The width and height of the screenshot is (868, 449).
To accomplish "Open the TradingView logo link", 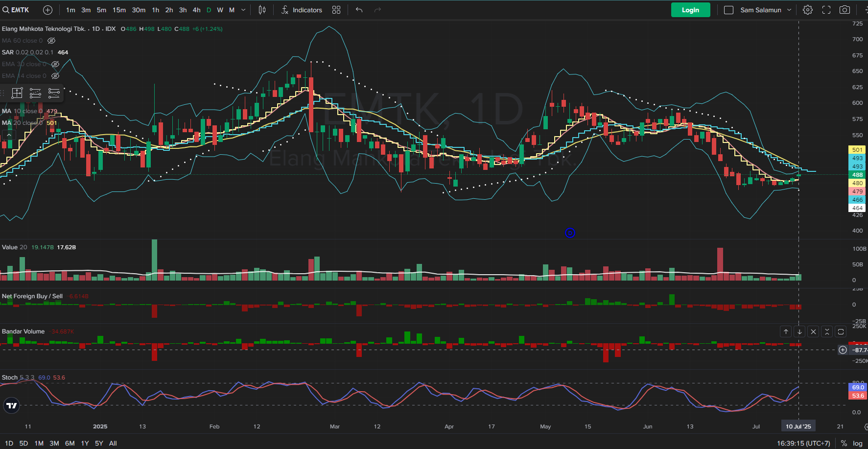I will (12, 405).
